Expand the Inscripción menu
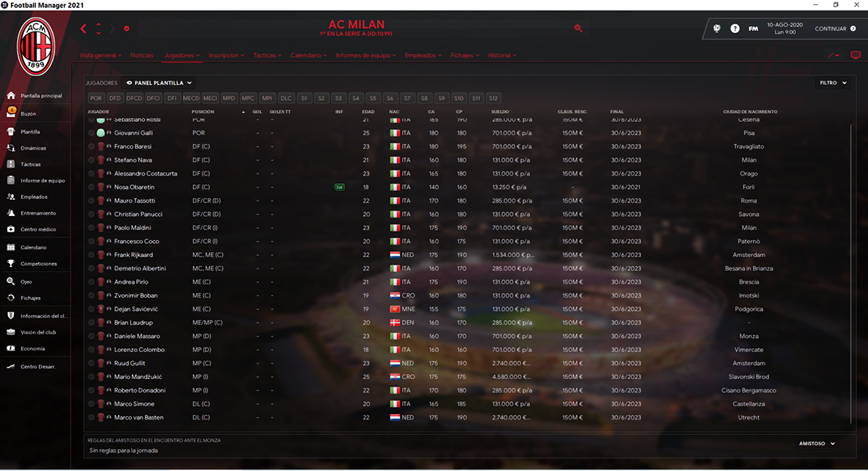This screenshot has height=471, width=868. click(x=226, y=55)
